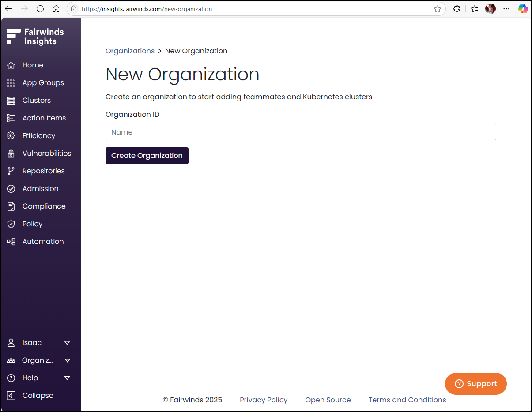
Task: Open the Privacy Policy footer link
Action: pos(264,400)
